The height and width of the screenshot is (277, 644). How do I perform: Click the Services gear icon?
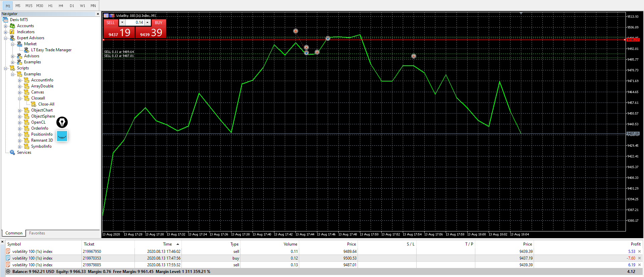click(12, 152)
